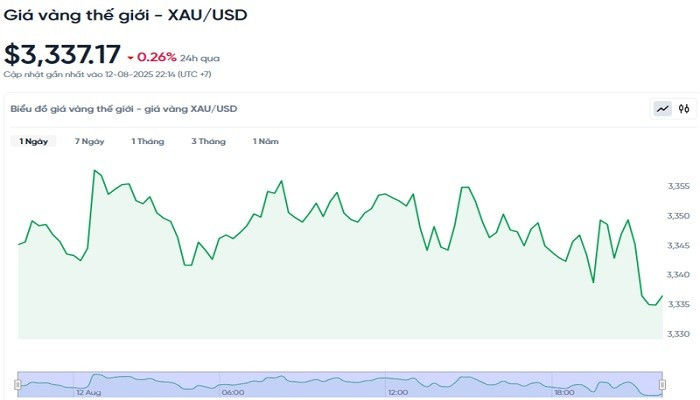Switch to the 1 Năm range
Screen dimensions: 700x400
266,142
